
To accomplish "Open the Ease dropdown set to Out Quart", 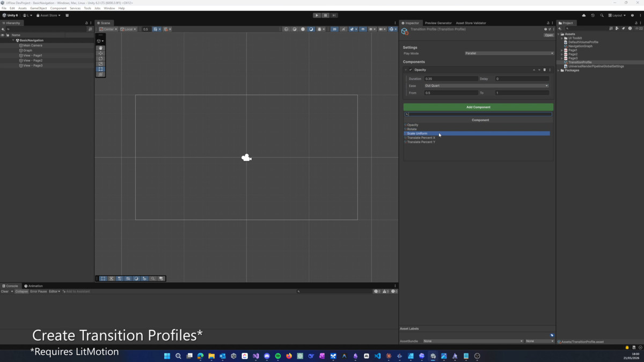I will tap(487, 86).
